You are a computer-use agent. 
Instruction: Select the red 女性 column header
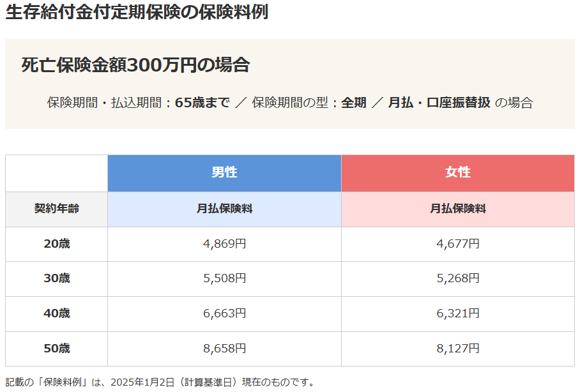[x=457, y=172]
